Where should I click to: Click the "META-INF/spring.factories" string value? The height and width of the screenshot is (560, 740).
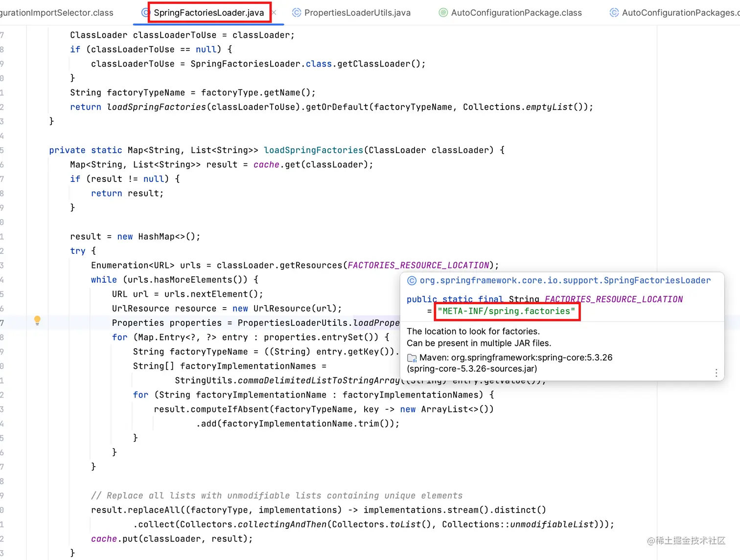(507, 312)
